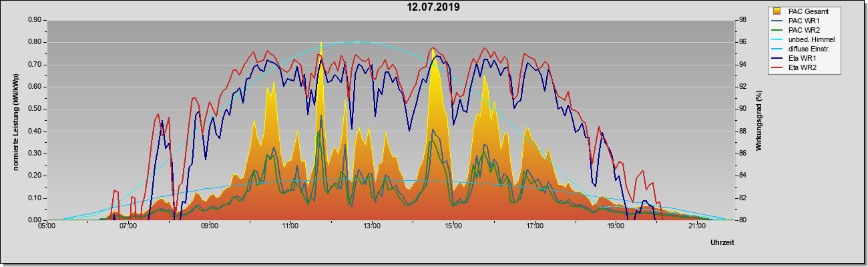Click the 13:00 time axis tick
The height and width of the screenshot is (267, 868).
[371, 227]
